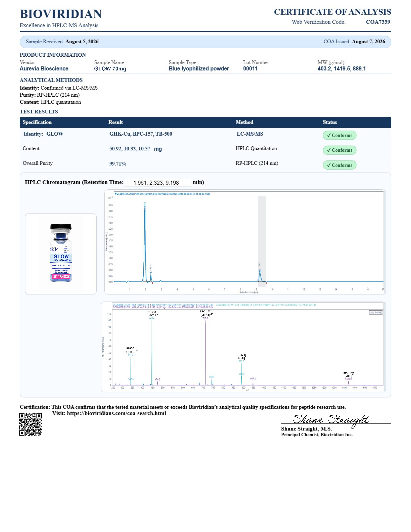Select COA Issued date August 7, 2026

[368, 42]
